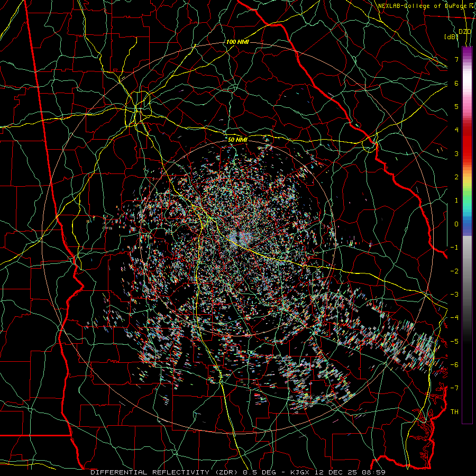This screenshot has width=476, height=476.
Task: Click the legend value "-7"
Action: [x=454, y=388]
